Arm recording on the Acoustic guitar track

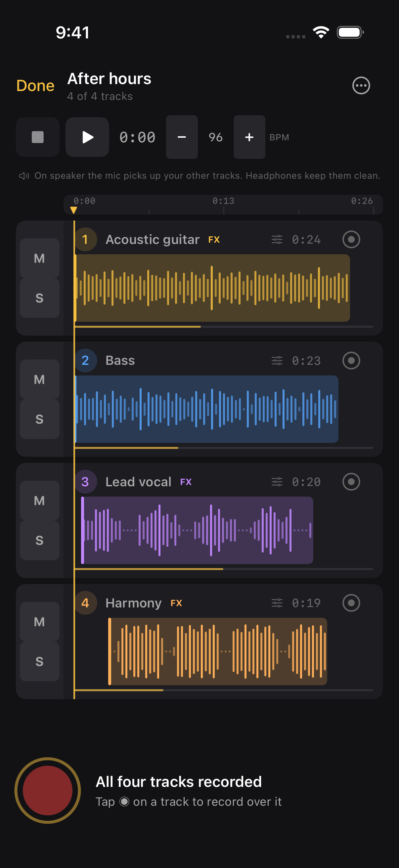click(351, 239)
